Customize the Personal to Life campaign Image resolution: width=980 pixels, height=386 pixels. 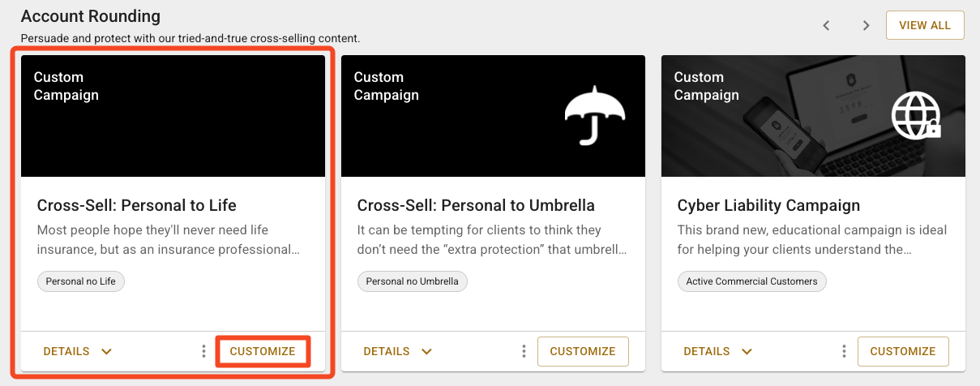[x=263, y=351]
